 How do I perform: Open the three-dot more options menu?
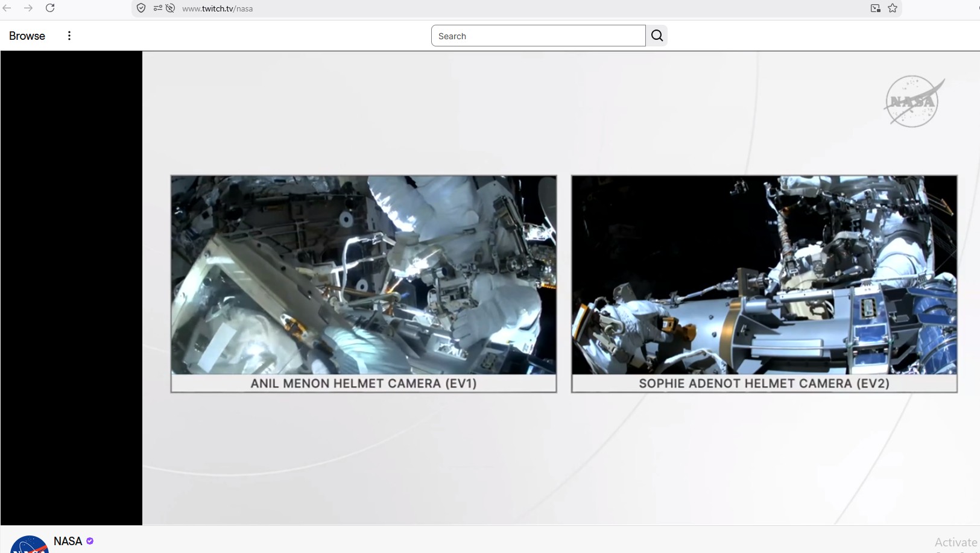click(x=69, y=36)
